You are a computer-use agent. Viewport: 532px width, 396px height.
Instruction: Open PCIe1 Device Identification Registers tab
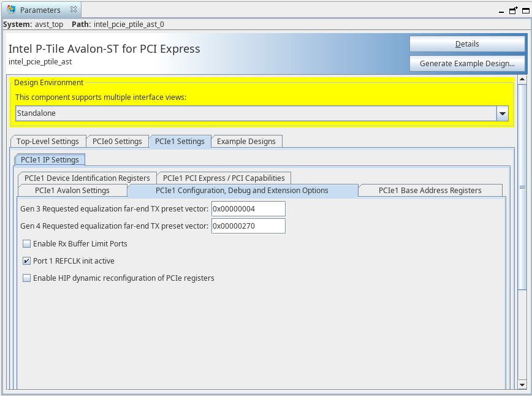pyautogui.click(x=87, y=178)
